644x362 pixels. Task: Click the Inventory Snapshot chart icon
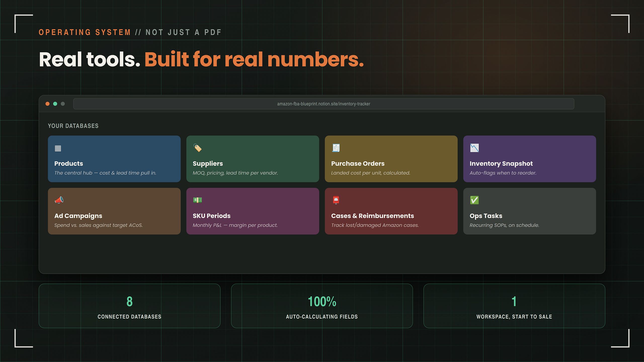pos(474,148)
